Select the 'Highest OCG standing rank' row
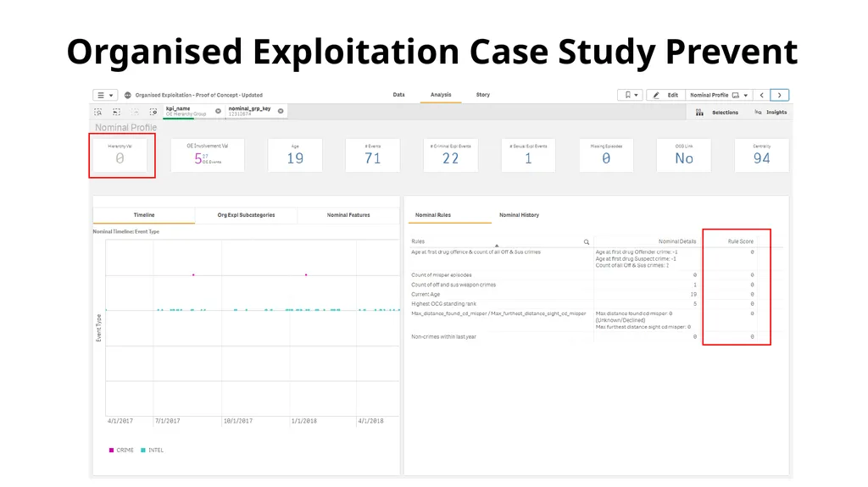868x487 pixels. 582,304
